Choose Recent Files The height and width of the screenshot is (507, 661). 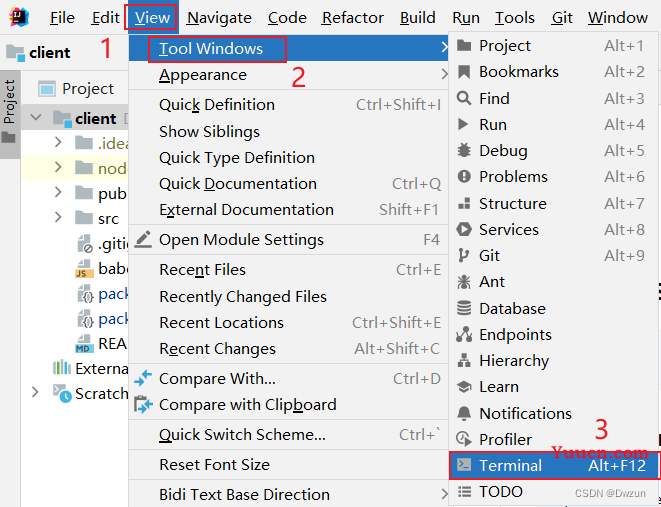point(288,270)
